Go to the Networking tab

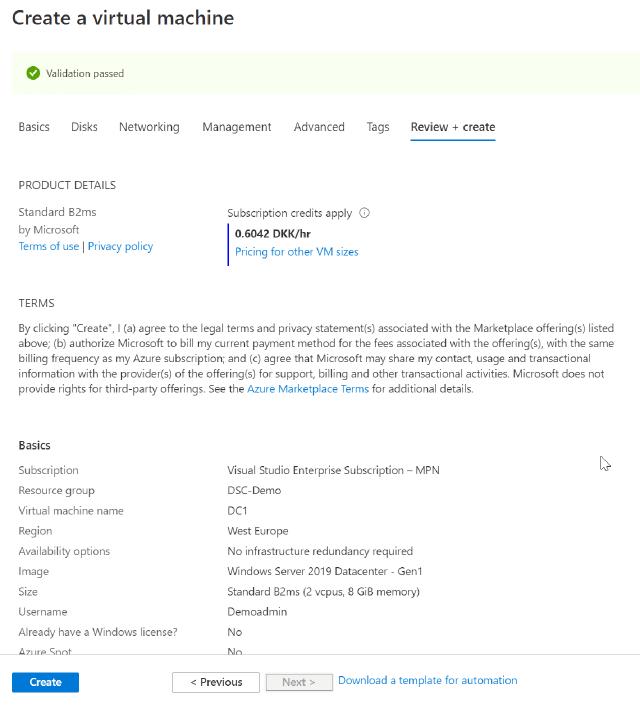click(149, 127)
